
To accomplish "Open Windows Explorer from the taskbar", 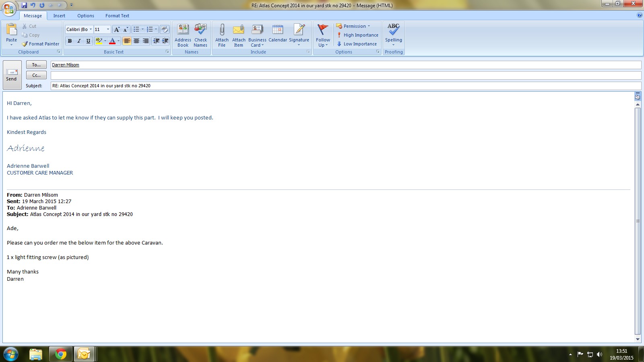I will tap(36, 354).
